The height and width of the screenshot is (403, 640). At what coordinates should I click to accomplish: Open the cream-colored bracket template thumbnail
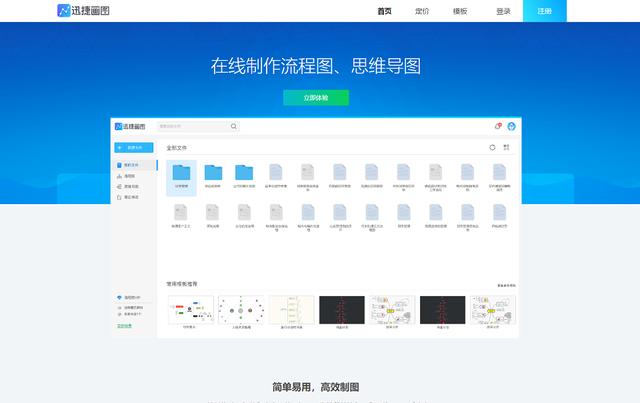pyautogui.click(x=291, y=310)
